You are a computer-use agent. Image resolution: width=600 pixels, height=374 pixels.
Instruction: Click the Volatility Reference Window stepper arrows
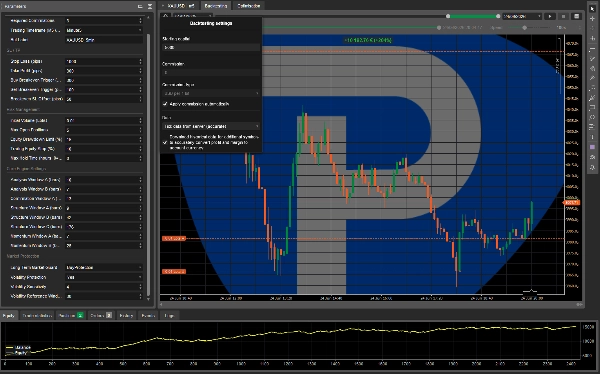tap(140, 296)
